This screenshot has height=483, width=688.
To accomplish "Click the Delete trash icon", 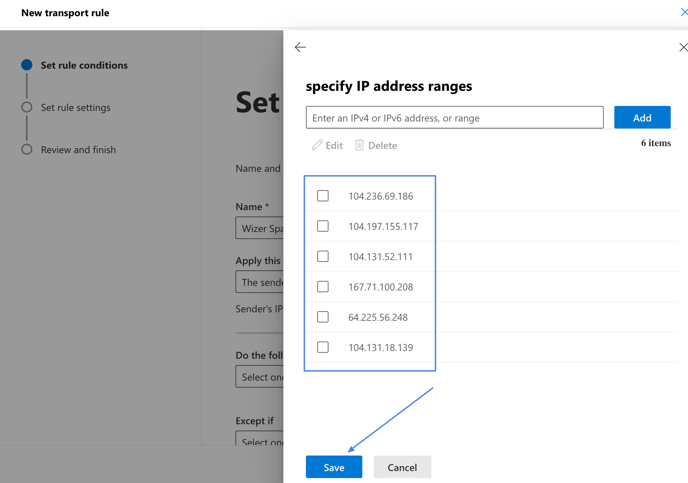I will 359,145.
